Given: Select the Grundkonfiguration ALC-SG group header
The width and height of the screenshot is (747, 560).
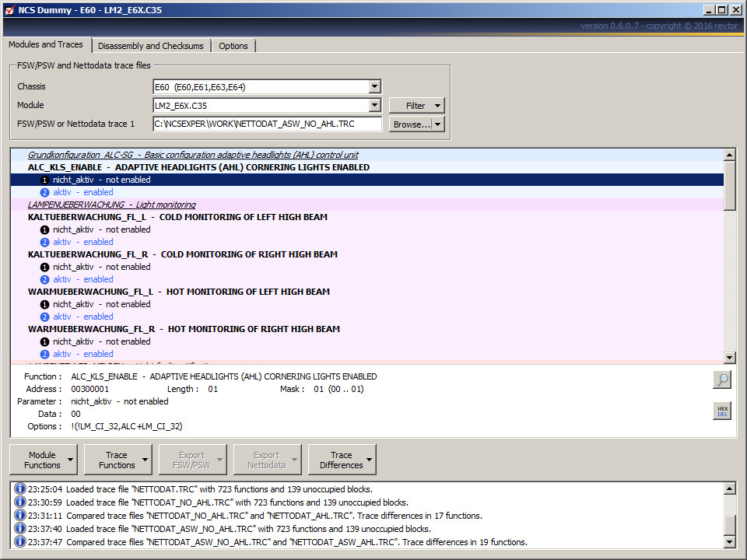Looking at the screenshot, I should point(366,155).
